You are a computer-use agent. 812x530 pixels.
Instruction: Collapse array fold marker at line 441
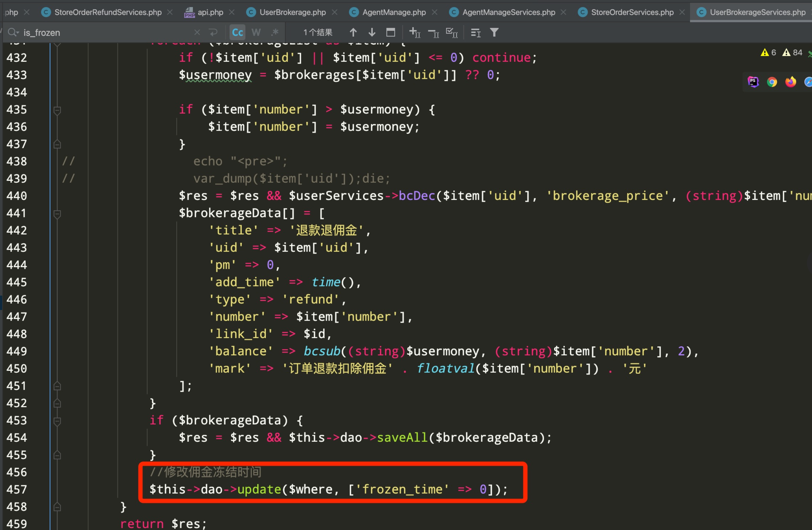pyautogui.click(x=57, y=214)
